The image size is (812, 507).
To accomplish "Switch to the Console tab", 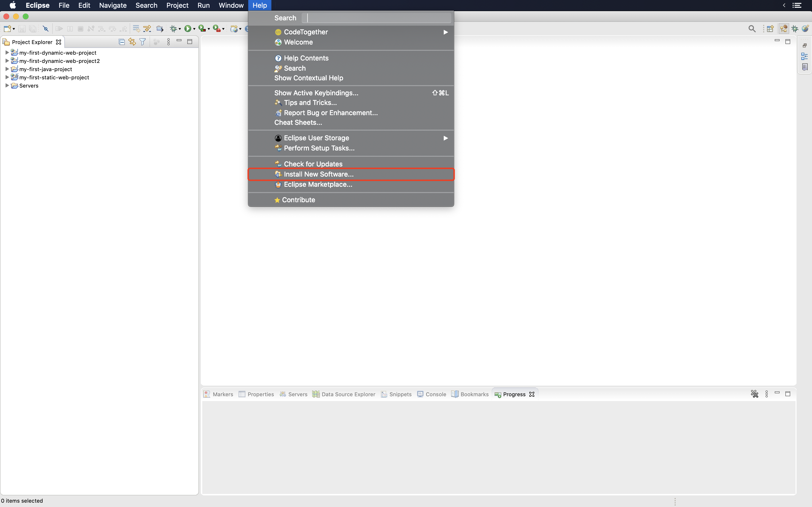I will click(x=432, y=394).
